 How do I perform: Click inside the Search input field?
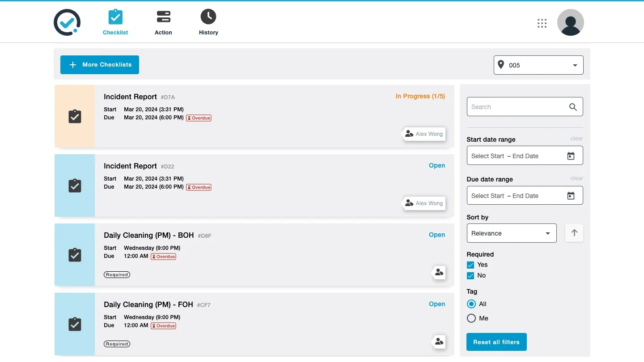click(514, 107)
